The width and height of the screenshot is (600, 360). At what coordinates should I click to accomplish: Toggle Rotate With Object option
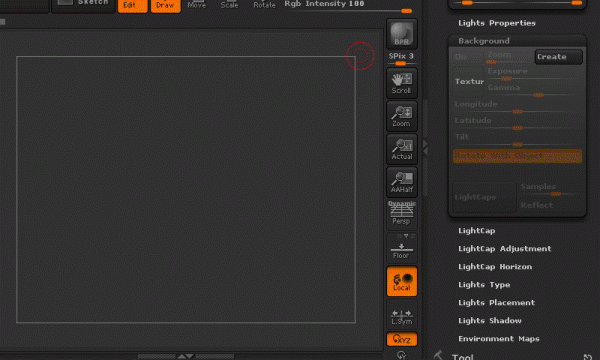coord(517,156)
